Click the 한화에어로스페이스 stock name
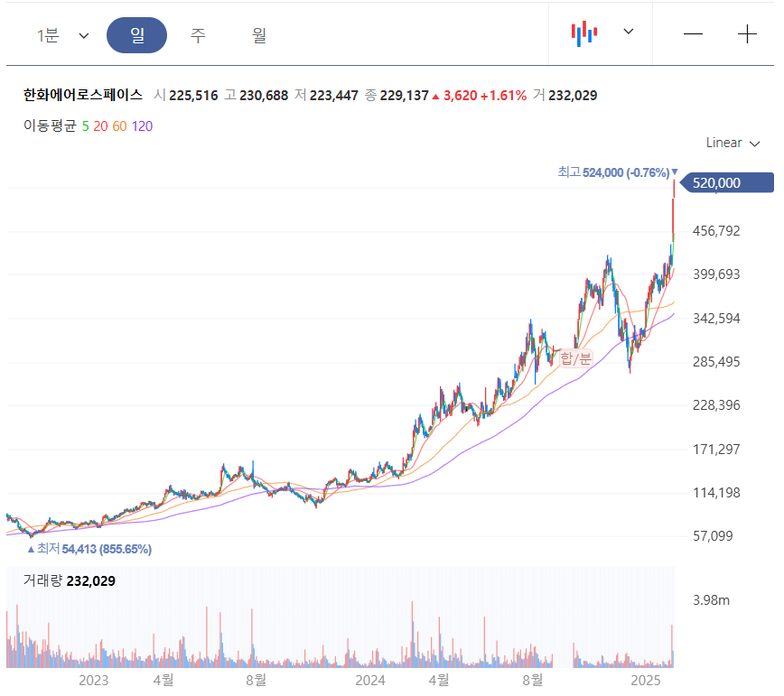The width and height of the screenshot is (784, 696). [83, 95]
